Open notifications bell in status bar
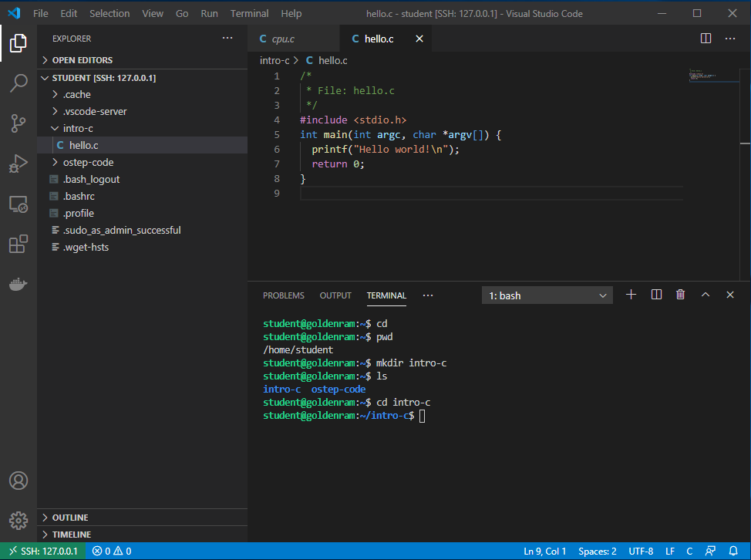 pos(732,552)
